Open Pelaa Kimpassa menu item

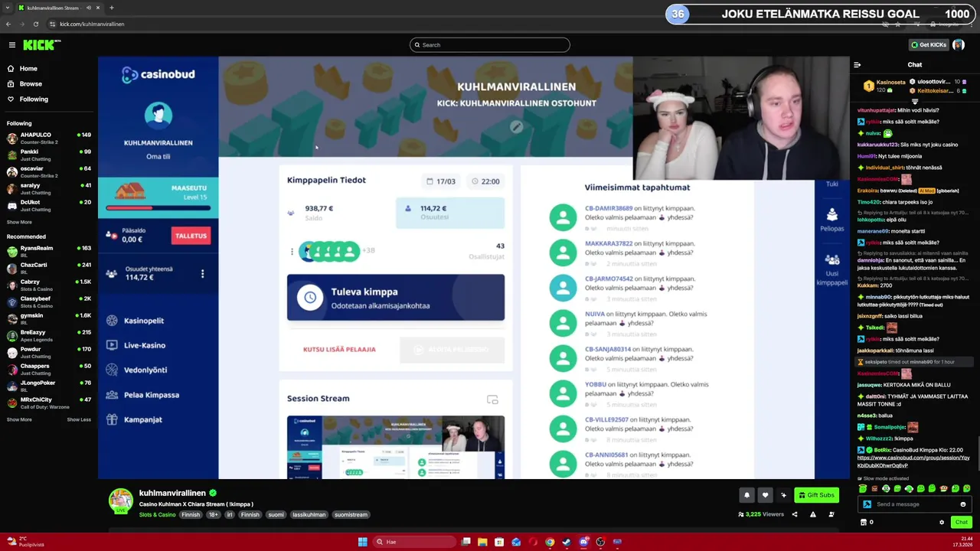click(142, 395)
